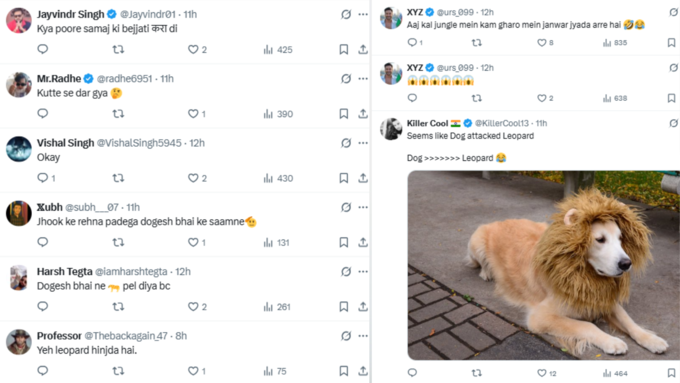Open Grok icon on Jayvindr Singh's tweet
This screenshot has width=680, height=383.
click(346, 14)
